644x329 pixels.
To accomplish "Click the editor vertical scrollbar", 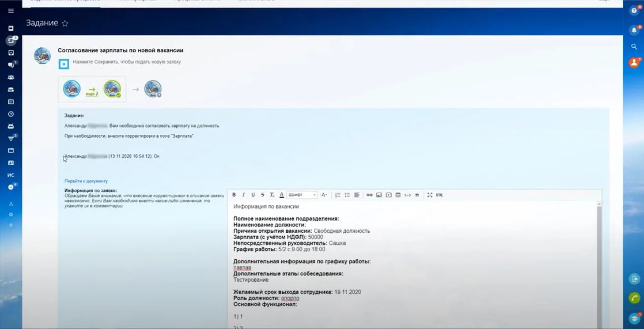I will coord(599,266).
